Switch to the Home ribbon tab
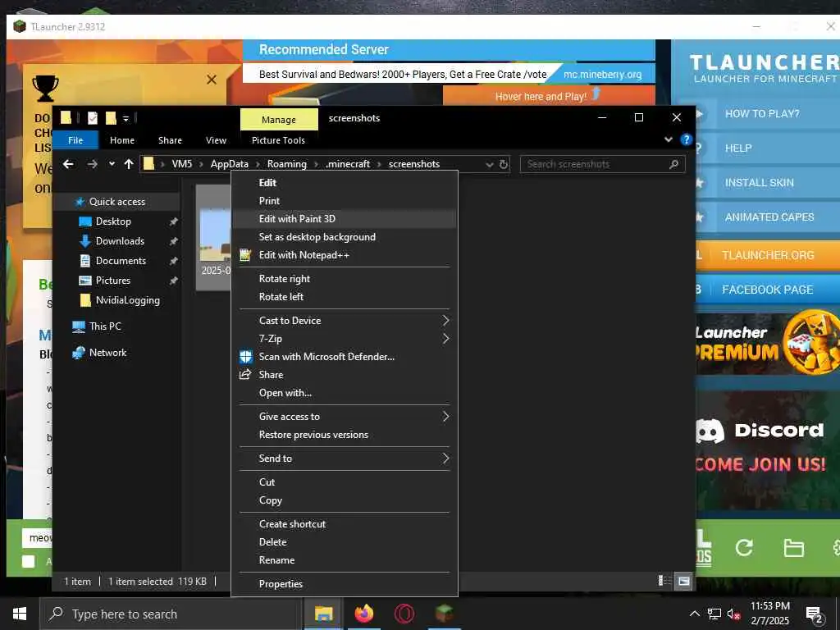Screen dimensions: 840x630 [122, 140]
